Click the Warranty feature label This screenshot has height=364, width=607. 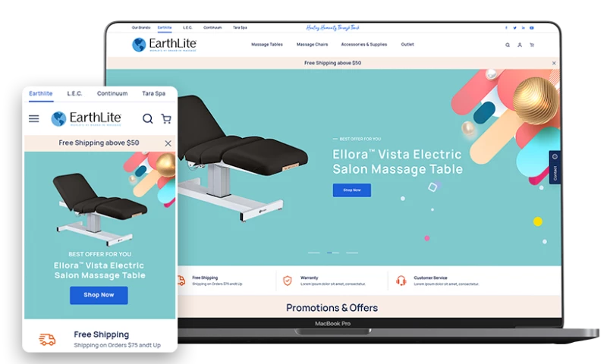tap(310, 278)
